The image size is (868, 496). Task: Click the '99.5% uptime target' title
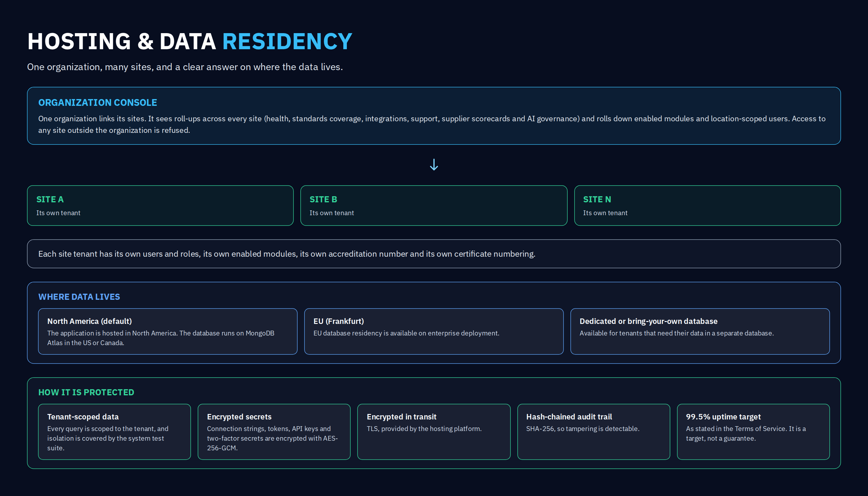coord(723,417)
